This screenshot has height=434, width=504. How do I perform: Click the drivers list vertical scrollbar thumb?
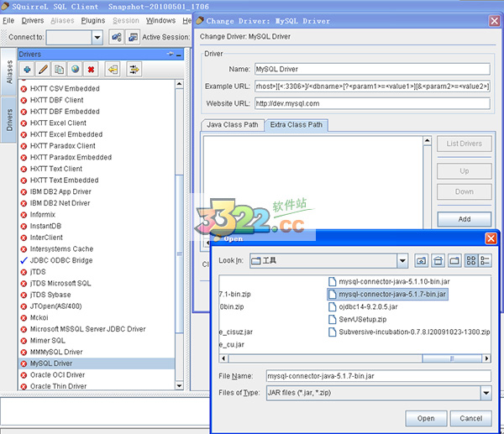180,254
